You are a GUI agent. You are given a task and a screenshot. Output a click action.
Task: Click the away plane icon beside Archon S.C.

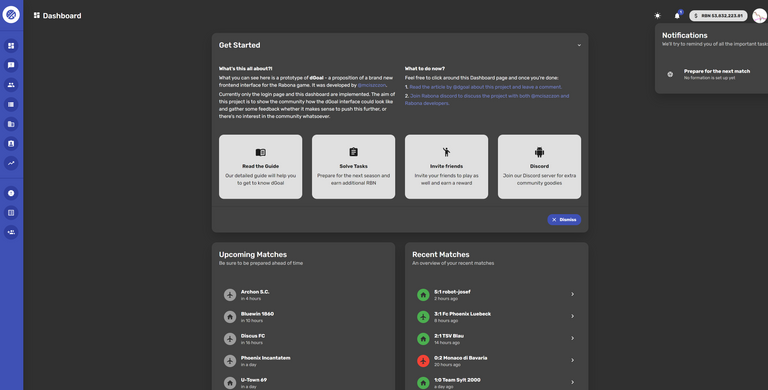click(x=230, y=294)
